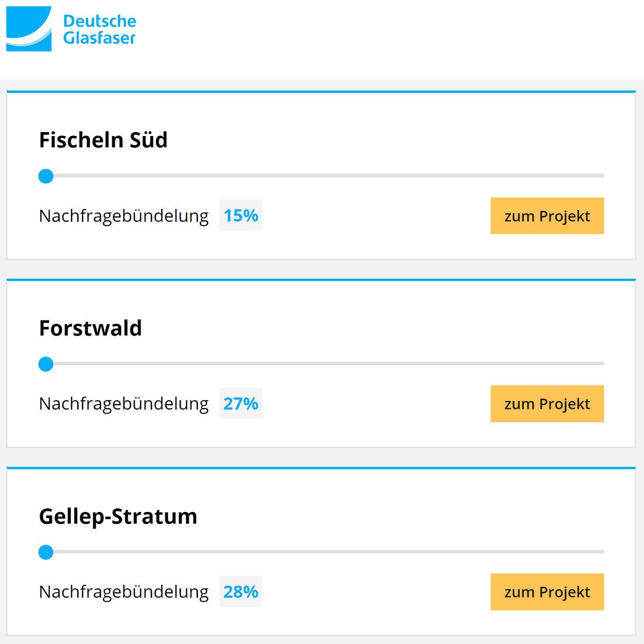Select the Forstwald heading

point(91,328)
